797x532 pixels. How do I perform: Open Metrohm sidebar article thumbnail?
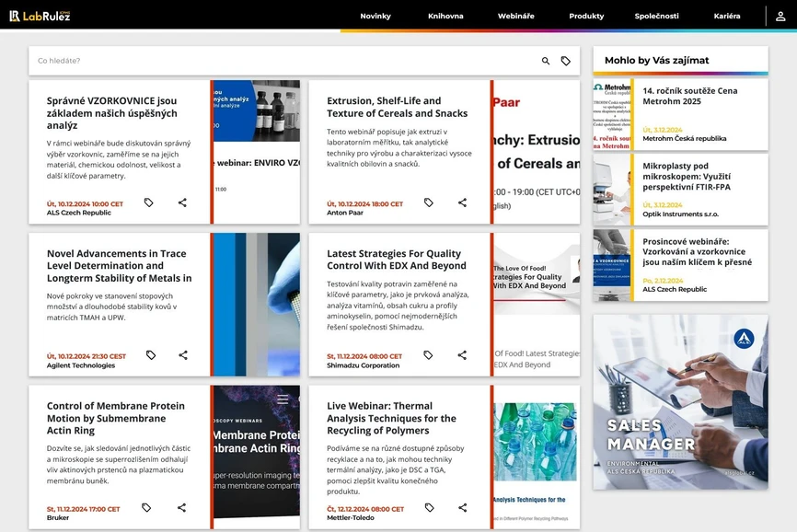coord(612,114)
